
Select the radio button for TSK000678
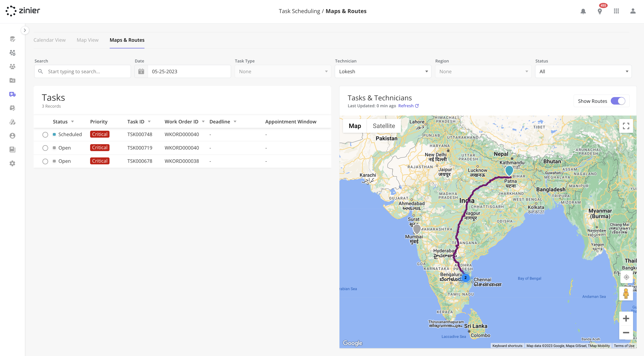[45, 161]
